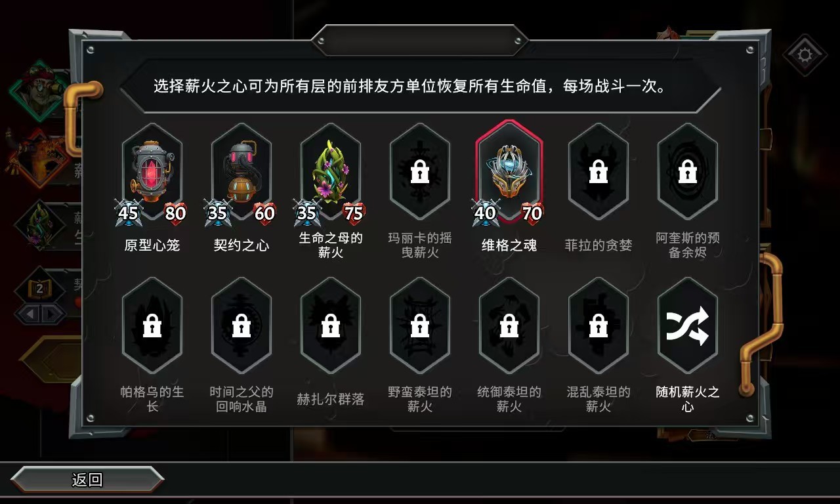Click the 维格之魂 label text

click(509, 245)
